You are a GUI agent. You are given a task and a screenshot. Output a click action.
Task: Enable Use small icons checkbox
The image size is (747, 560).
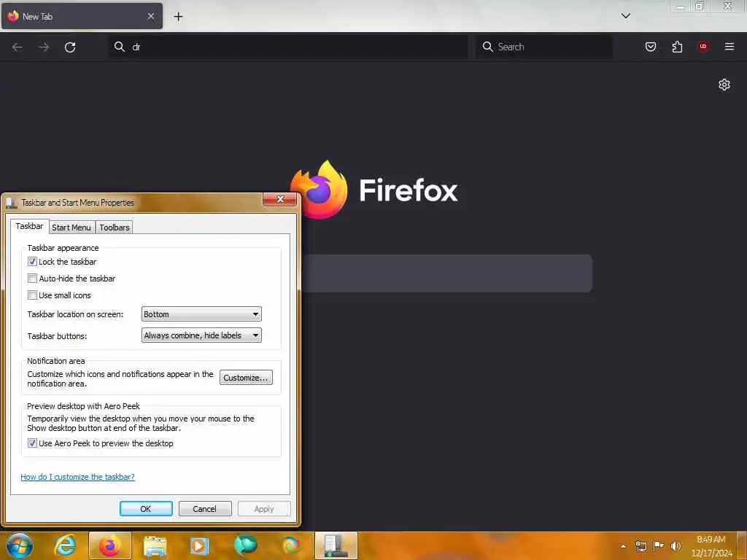pos(32,295)
